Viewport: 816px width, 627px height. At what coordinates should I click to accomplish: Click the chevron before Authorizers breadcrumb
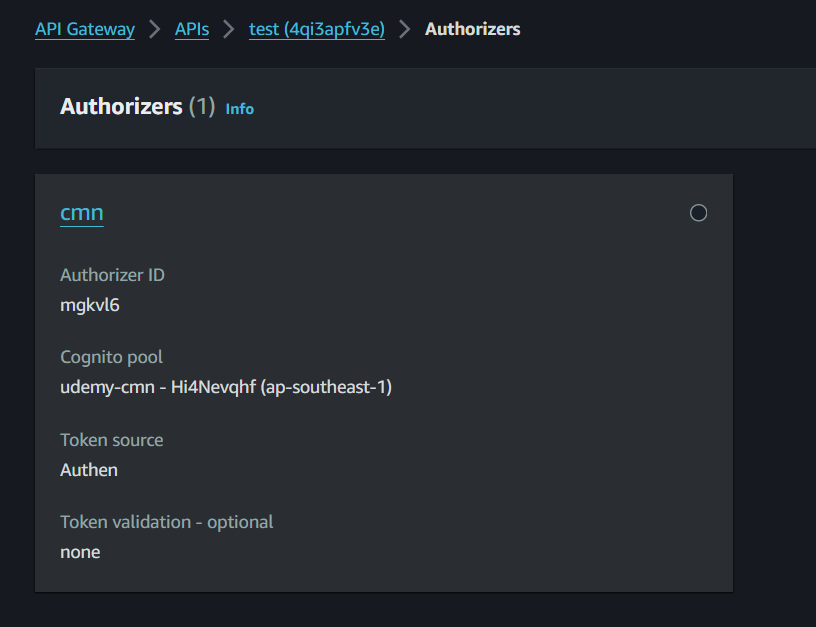(x=405, y=29)
